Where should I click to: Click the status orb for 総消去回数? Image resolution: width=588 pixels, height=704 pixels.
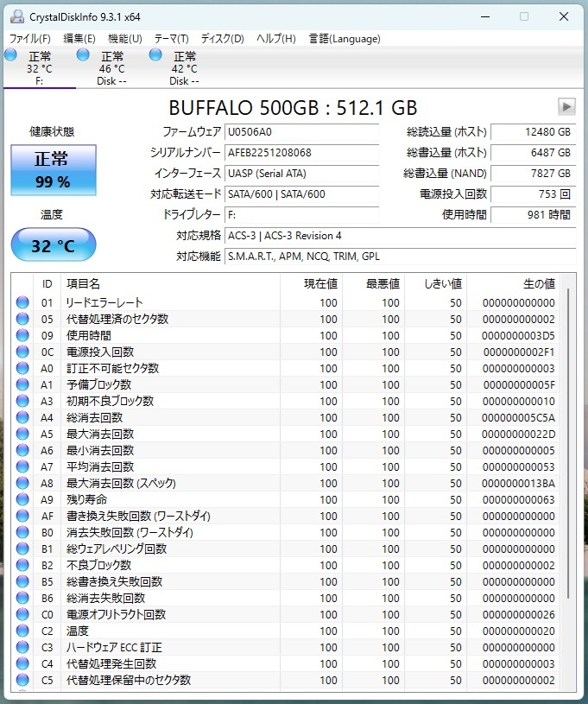click(22, 417)
